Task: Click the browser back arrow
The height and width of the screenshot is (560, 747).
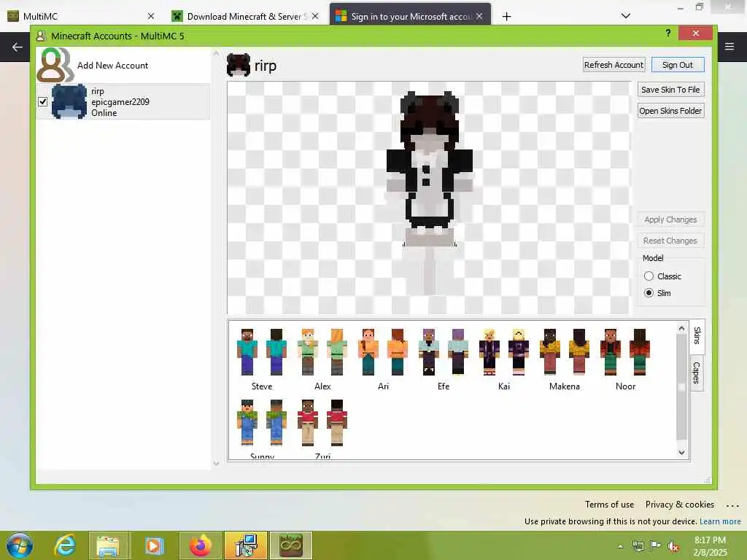Action: click(18, 47)
